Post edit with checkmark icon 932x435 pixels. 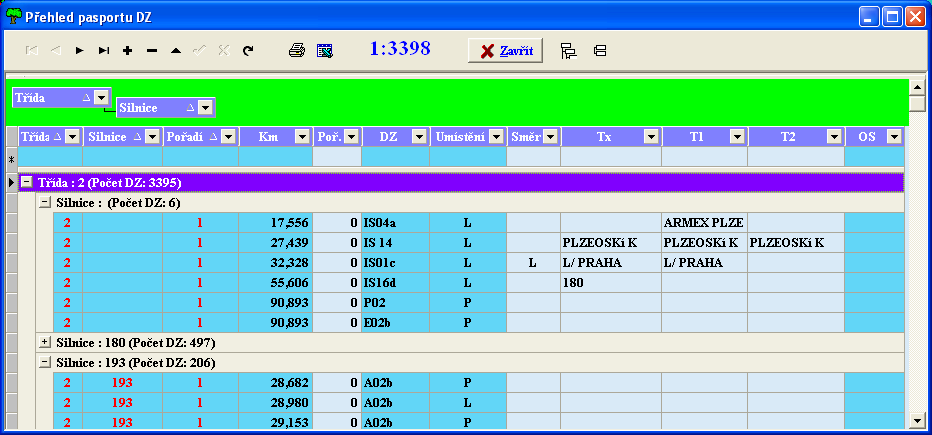tap(200, 51)
